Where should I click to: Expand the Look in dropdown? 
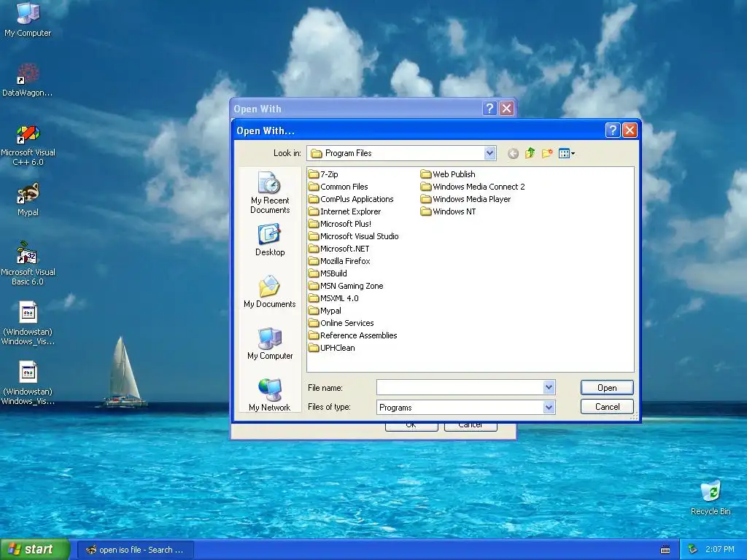coord(489,153)
